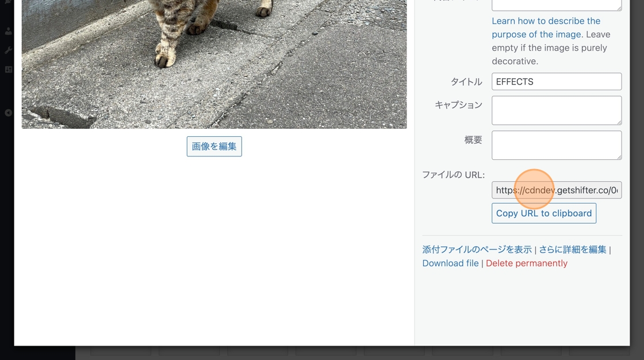
Task: Collapse the admin menu with arrow icon
Action: point(8,113)
